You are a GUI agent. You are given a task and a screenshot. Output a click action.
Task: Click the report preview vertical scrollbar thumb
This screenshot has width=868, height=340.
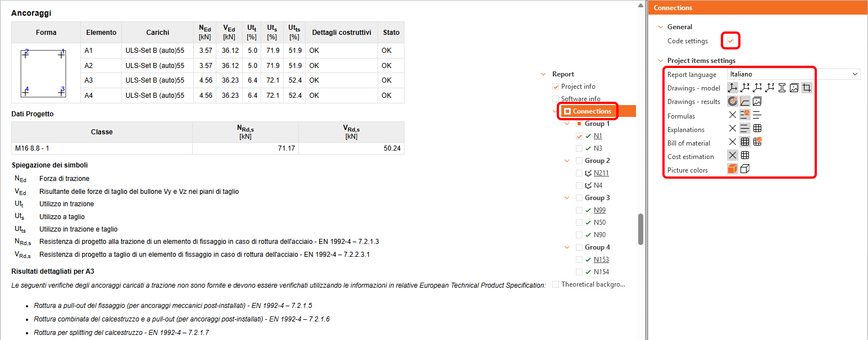pos(640,229)
